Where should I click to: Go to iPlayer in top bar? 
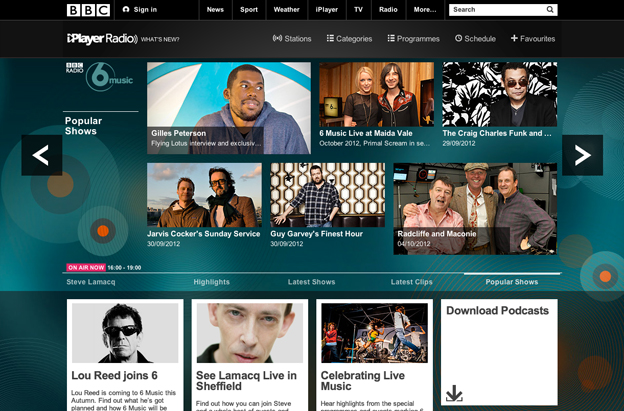tap(327, 10)
